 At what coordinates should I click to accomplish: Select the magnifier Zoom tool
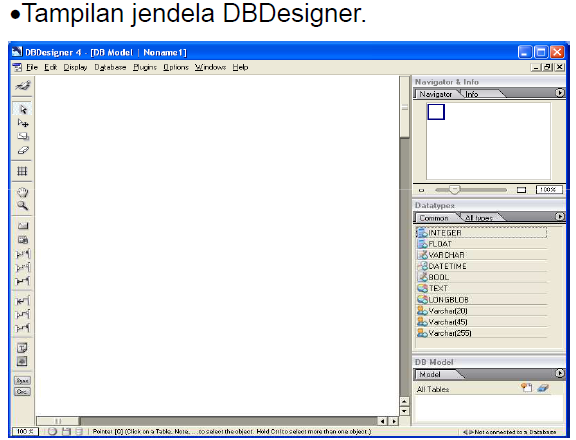coord(23,206)
